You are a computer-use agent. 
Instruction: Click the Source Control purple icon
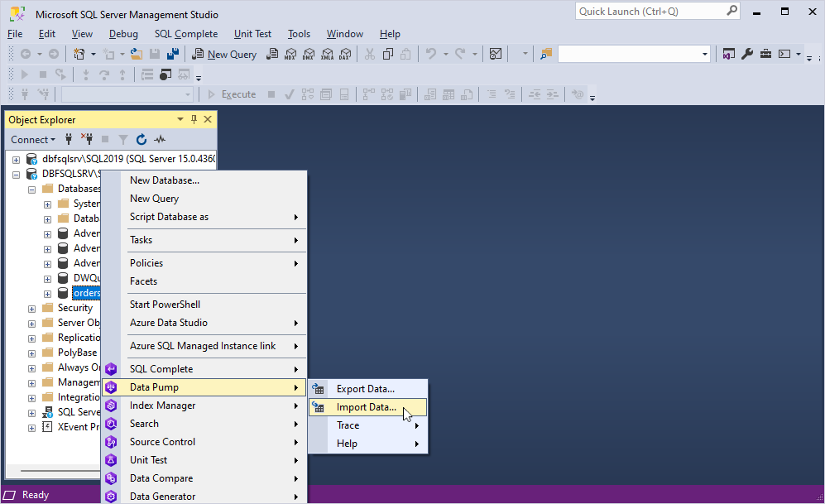click(x=111, y=442)
